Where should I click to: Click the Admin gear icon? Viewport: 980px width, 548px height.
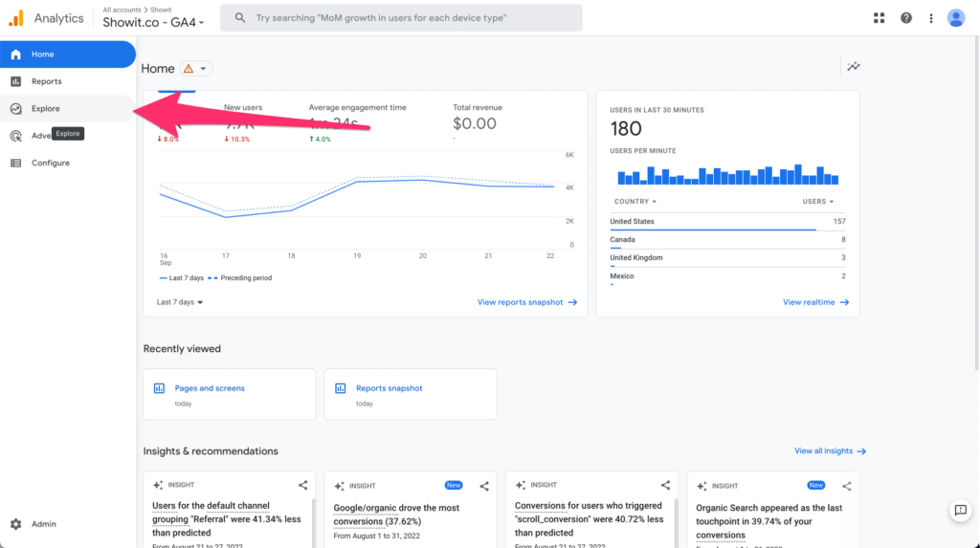click(x=15, y=524)
